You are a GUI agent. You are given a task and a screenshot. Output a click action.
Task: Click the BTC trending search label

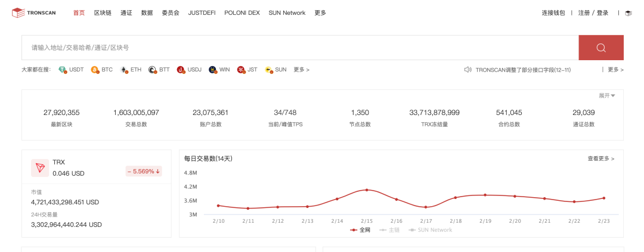[x=107, y=70]
